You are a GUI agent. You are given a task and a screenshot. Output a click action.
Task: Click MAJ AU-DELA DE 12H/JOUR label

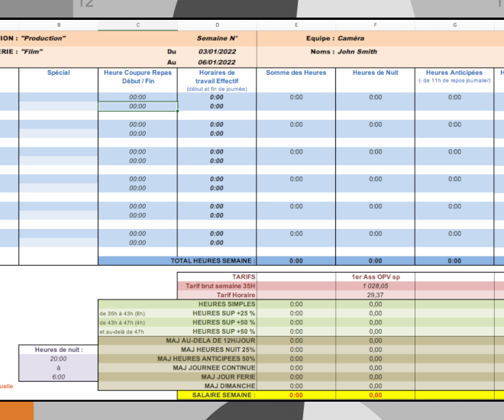[x=211, y=341]
